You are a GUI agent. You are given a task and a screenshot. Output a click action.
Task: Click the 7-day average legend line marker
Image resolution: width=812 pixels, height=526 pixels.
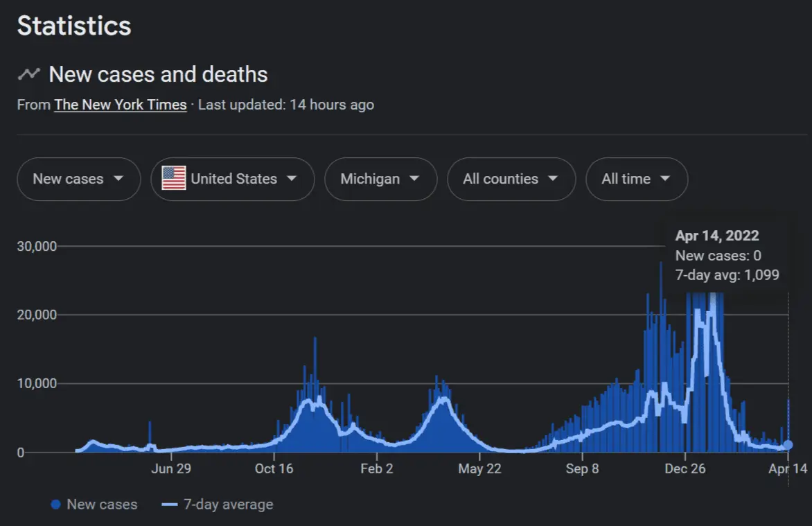click(x=170, y=505)
